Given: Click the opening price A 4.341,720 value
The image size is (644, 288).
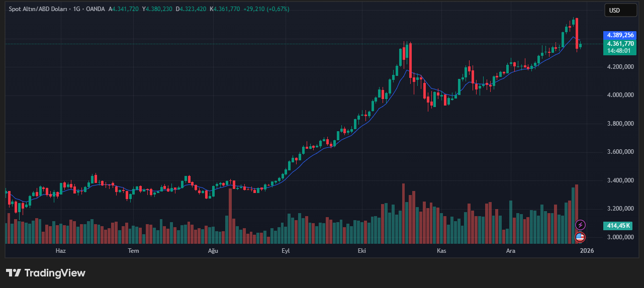Looking at the screenshot, I should (123, 9).
